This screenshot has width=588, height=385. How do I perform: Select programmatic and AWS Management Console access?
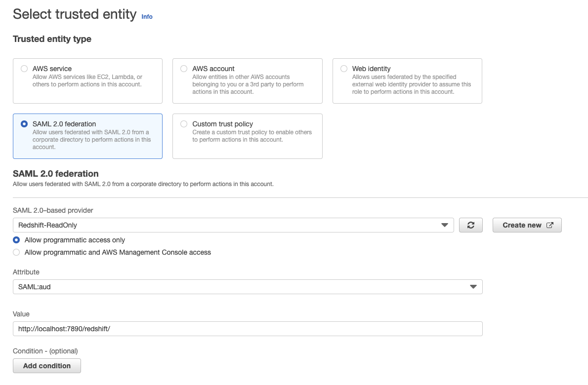(16, 252)
